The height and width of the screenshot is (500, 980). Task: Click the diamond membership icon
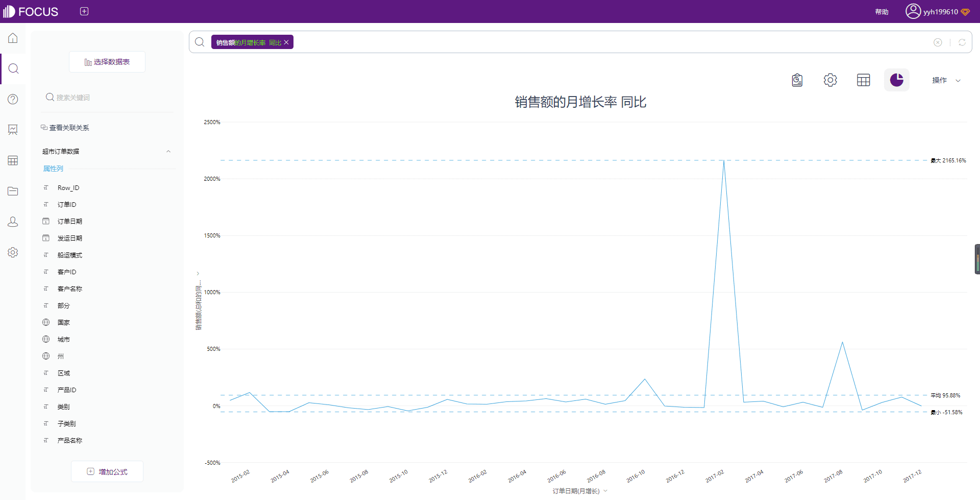point(965,12)
